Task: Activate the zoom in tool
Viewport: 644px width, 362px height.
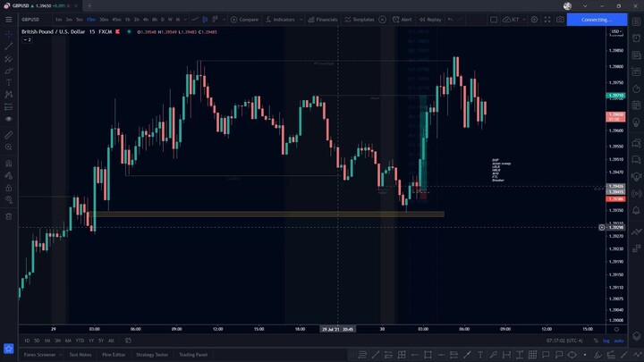Action: [x=9, y=147]
